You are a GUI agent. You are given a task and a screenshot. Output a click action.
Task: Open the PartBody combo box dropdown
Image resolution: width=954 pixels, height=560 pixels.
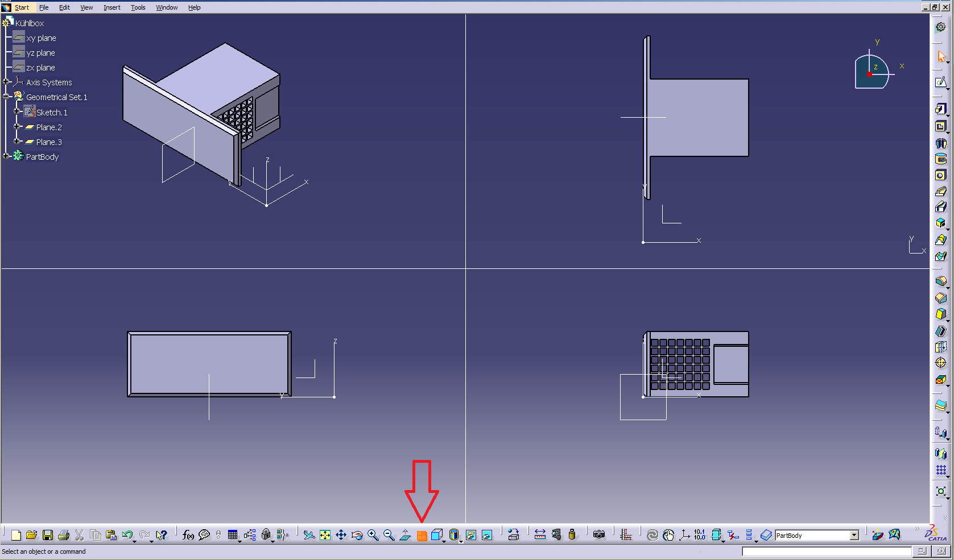pyautogui.click(x=854, y=536)
